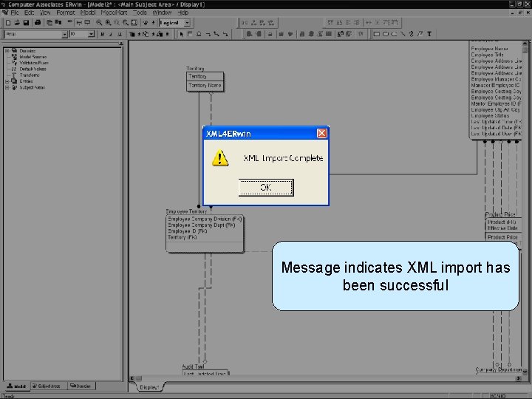Close the XML4ERwin message box
This screenshot has width=532, height=399.
coord(321,133)
